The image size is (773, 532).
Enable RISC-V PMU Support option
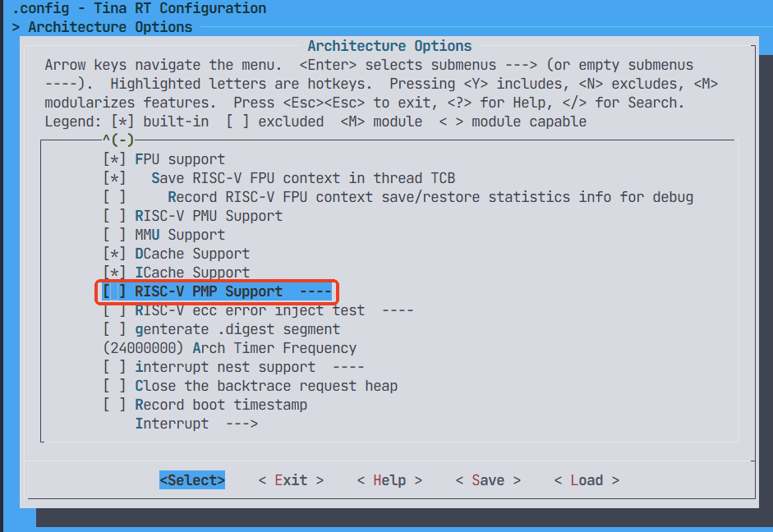coord(114,216)
